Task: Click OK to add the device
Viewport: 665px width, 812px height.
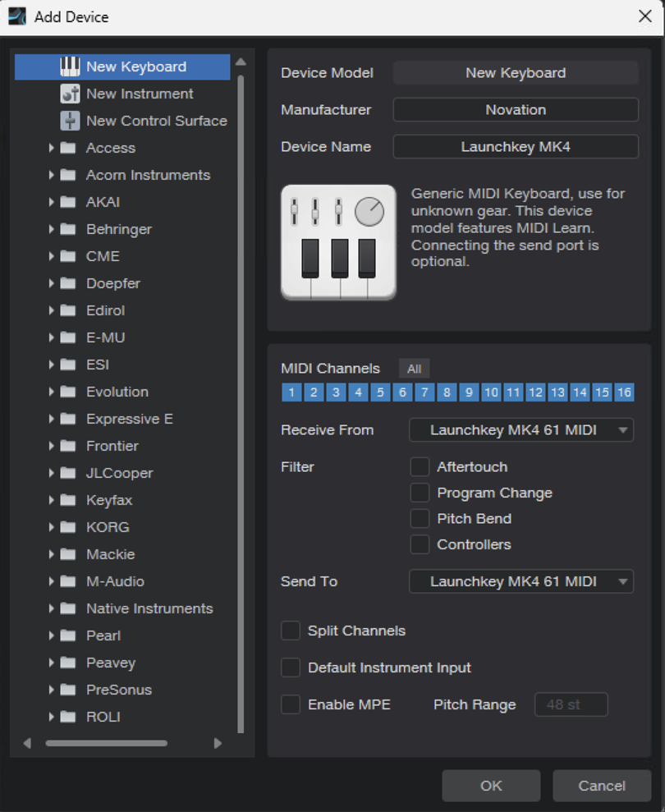Action: pyautogui.click(x=491, y=786)
